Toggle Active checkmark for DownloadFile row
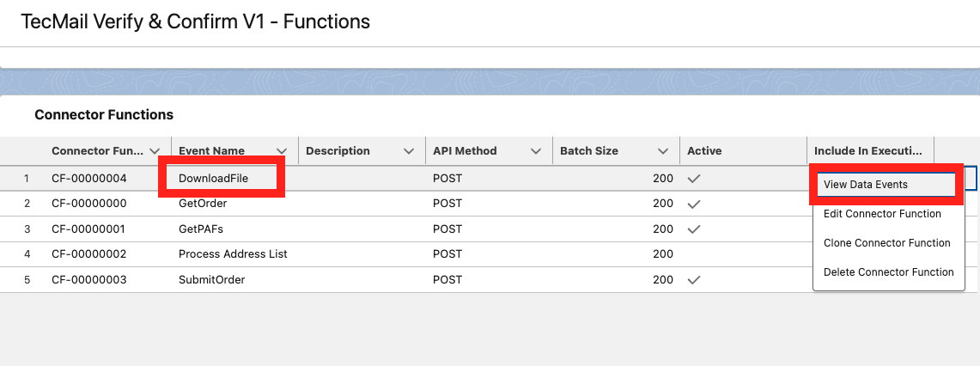Viewport: 980px width, 366px height. tap(694, 179)
